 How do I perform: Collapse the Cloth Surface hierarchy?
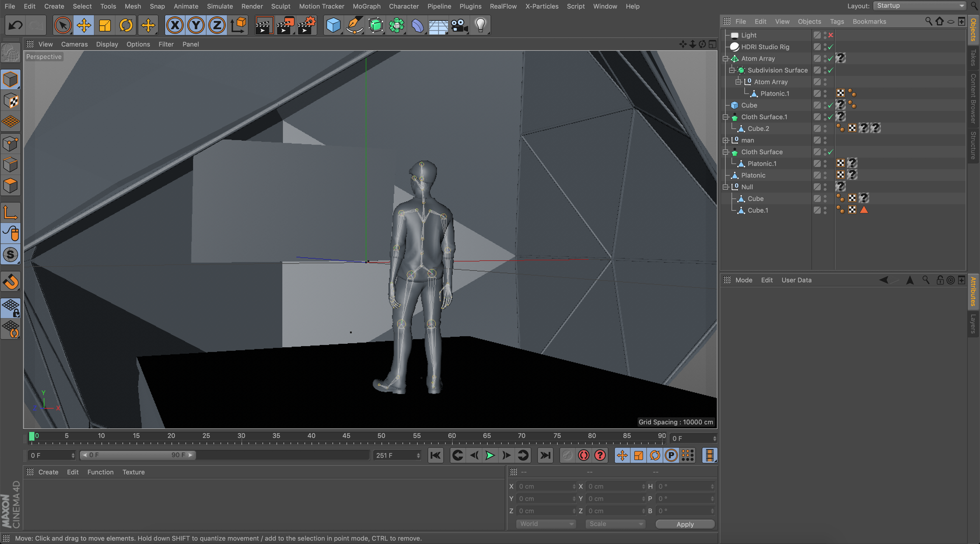(x=725, y=152)
